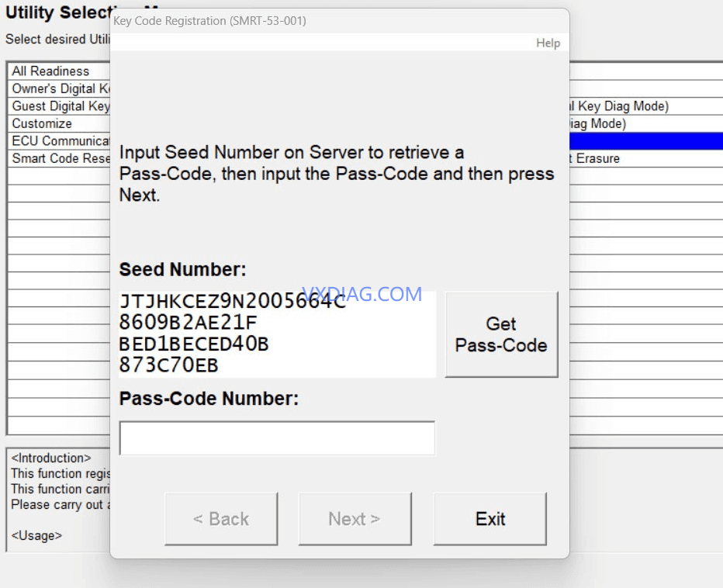Select the Erasure entry in right column
The image size is (723, 588).
click(x=646, y=158)
